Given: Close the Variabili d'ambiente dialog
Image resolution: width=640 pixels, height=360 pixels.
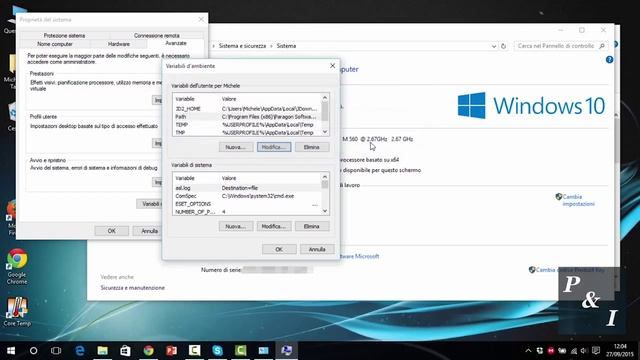Looking at the screenshot, I should pos(332,66).
